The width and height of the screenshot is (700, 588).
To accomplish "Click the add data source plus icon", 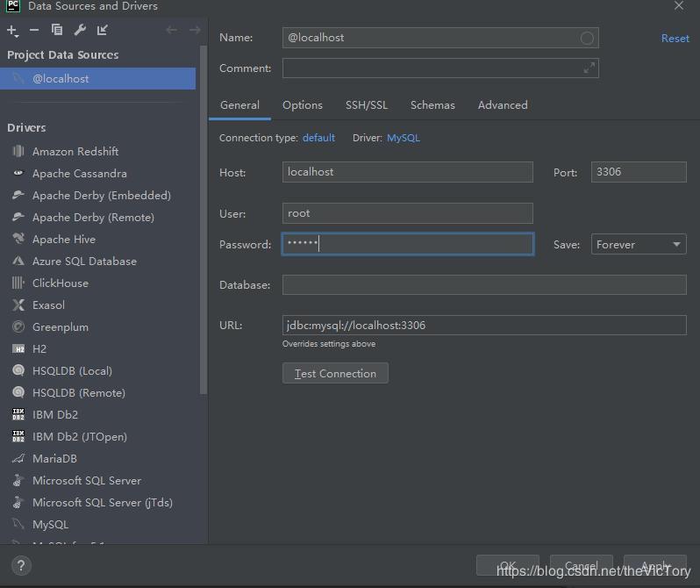I will [x=12, y=31].
